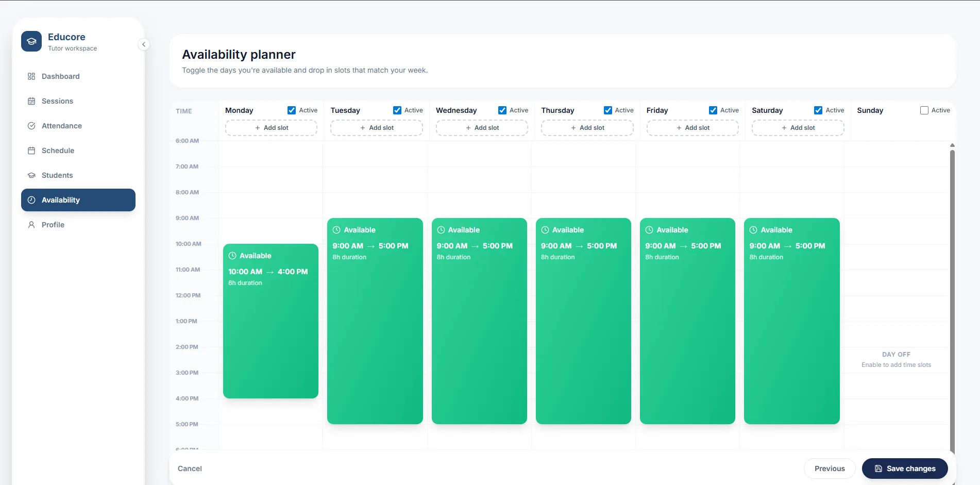Click the Availability clock icon in sidebar
This screenshot has height=485, width=980.
31,200
